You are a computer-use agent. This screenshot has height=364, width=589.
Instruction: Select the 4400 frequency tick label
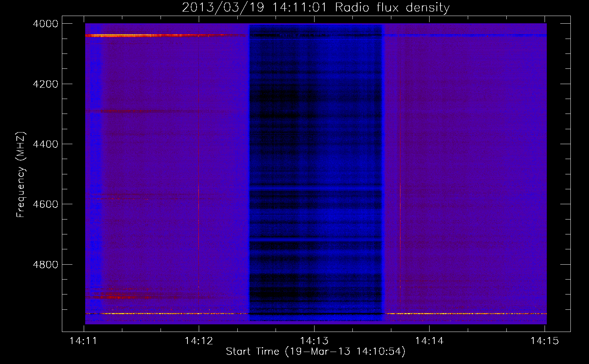(x=46, y=144)
